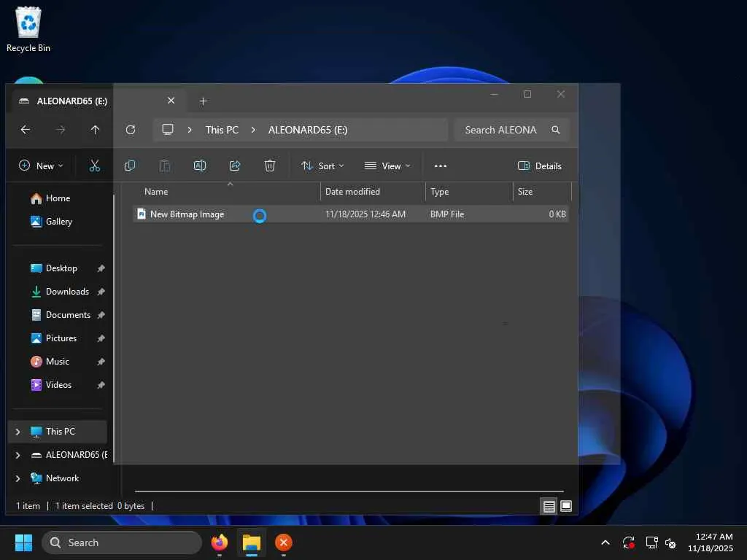Click the Delete trash can icon
The width and height of the screenshot is (747, 560).
pyautogui.click(x=270, y=166)
